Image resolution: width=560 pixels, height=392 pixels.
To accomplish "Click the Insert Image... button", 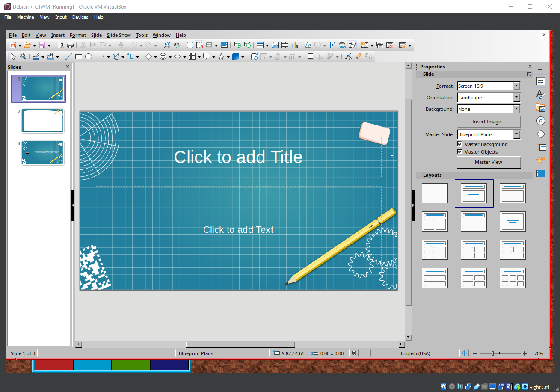I will [489, 122].
